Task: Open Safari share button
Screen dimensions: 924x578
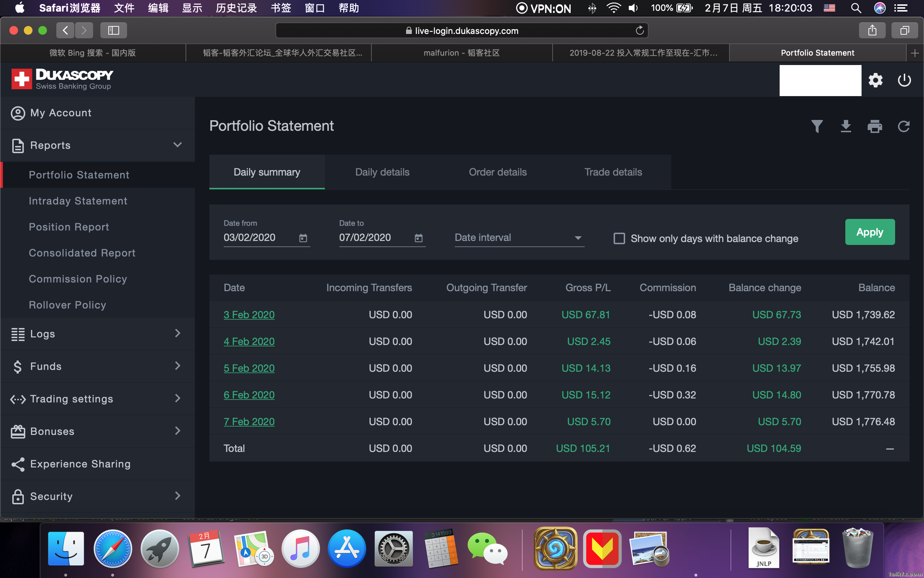Action: coord(872,30)
